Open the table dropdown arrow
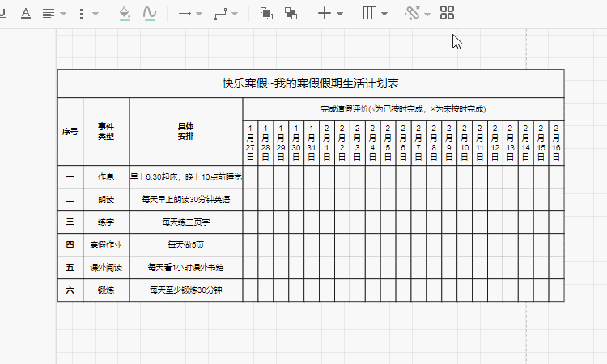The image size is (607, 364). coord(384,14)
